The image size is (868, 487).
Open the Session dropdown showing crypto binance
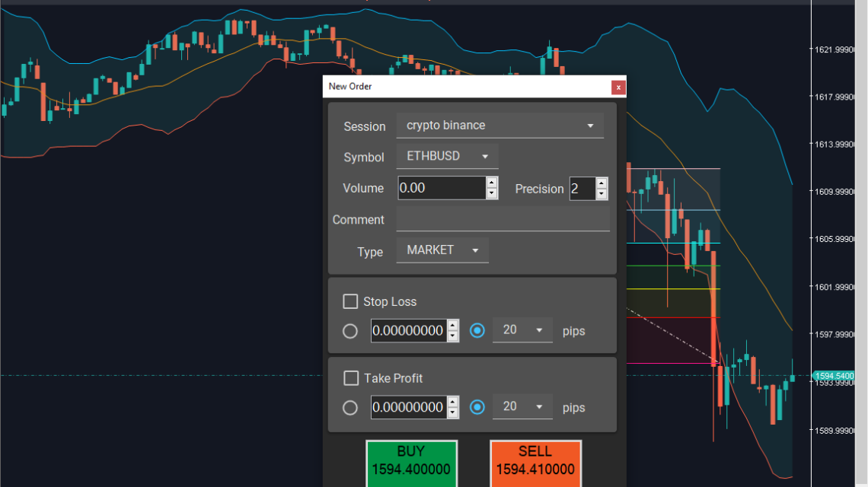[x=499, y=126]
